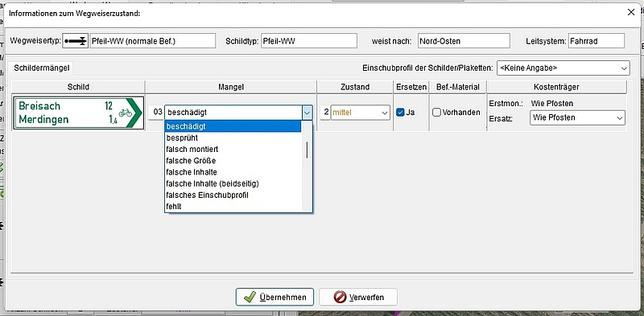Click the red prohibition icon on Verwerfen
The height and width of the screenshot is (316, 644).
340,298
